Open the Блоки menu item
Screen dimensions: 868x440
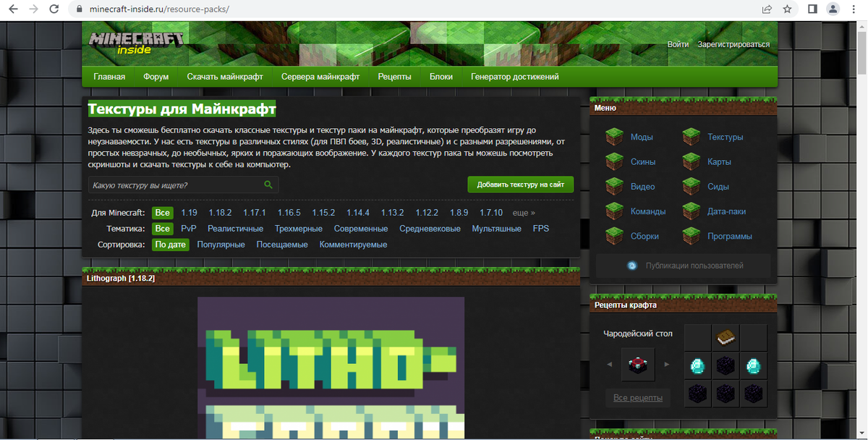tap(441, 77)
